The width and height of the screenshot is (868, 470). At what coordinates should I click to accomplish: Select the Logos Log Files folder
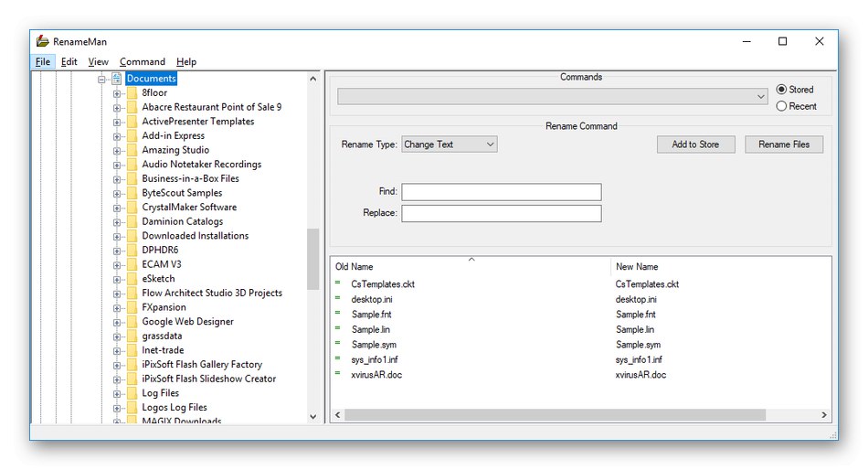(x=175, y=408)
